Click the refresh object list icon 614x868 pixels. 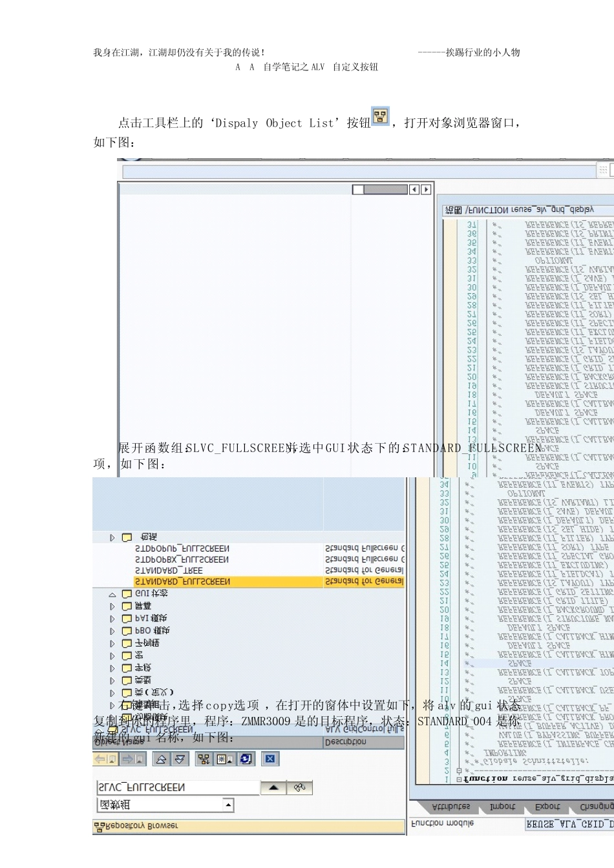246,759
